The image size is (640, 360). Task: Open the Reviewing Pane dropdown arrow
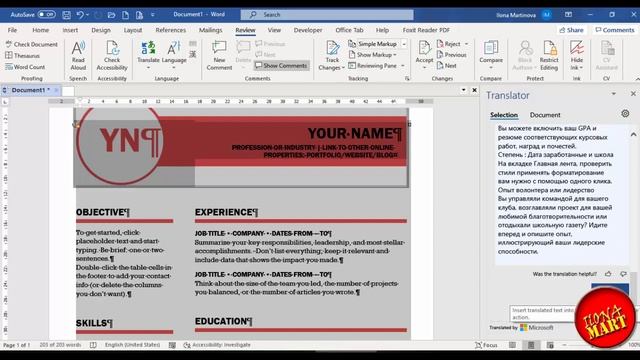pos(403,66)
